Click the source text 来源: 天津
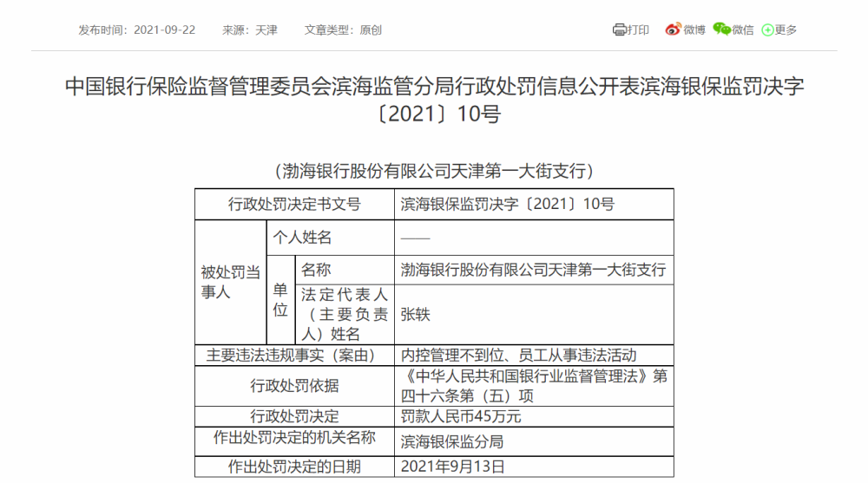The height and width of the screenshot is (483, 868). pyautogui.click(x=250, y=29)
